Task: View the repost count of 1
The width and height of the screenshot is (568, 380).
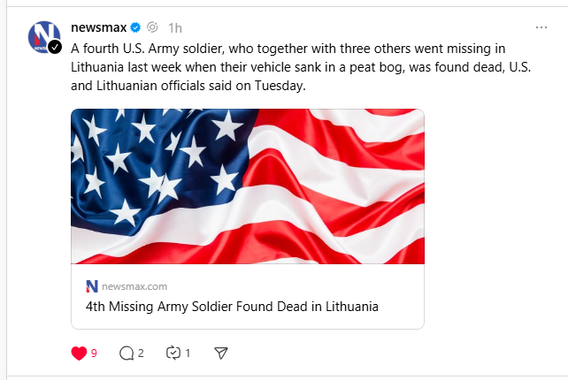Action: (188, 353)
